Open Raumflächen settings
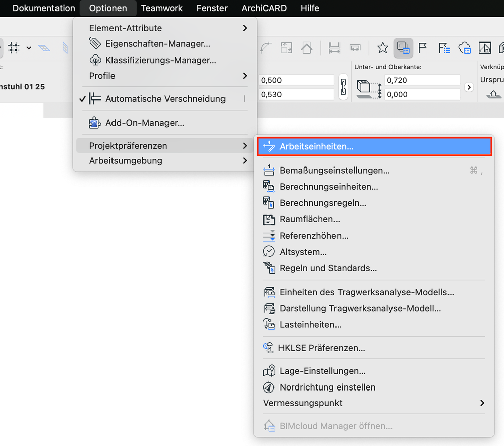Screen dimensions: 504x446 [374, 219]
